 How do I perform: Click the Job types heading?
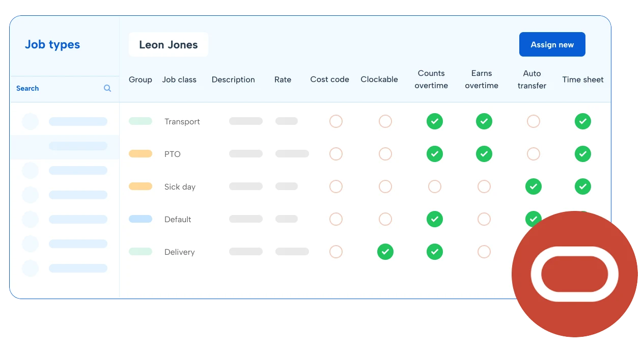click(52, 44)
